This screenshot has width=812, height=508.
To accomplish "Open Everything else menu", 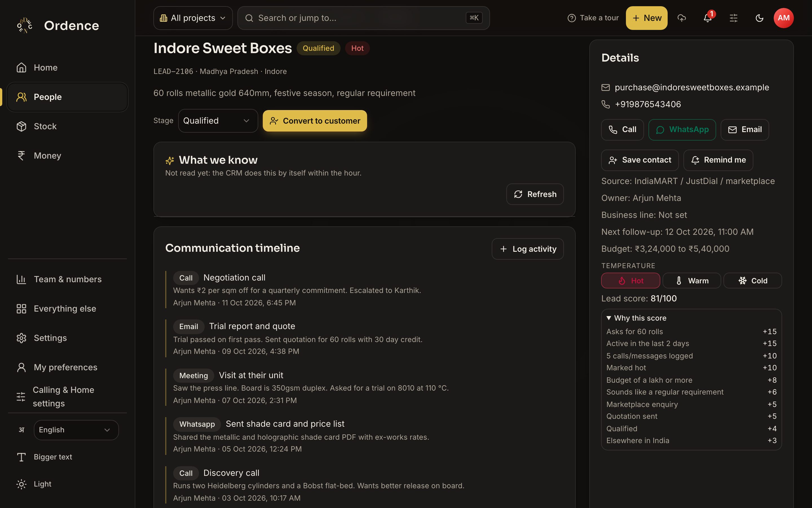I will pos(67,308).
